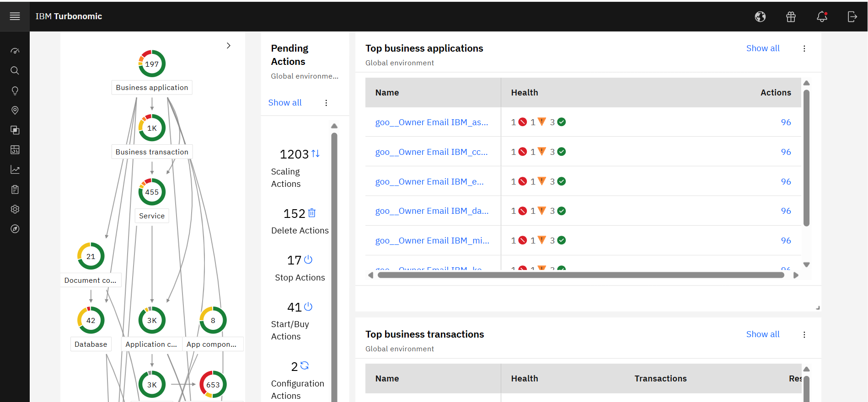Open the hamburger navigation menu

click(x=15, y=16)
